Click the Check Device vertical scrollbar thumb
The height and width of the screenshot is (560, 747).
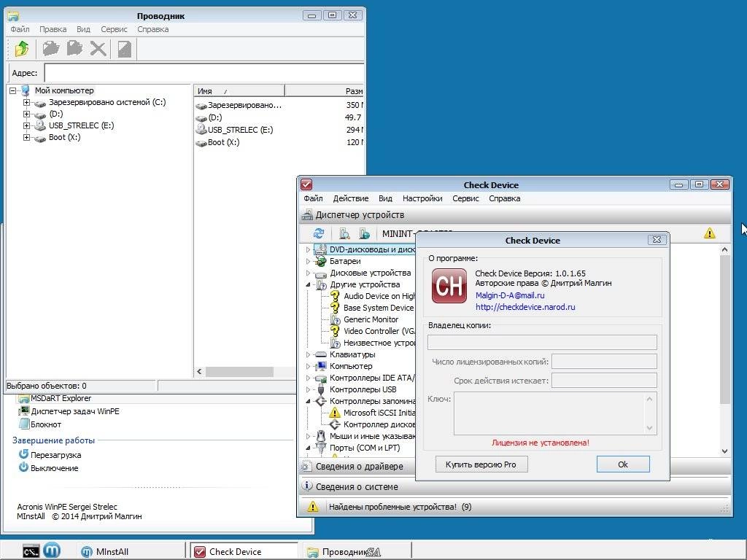tap(724, 330)
